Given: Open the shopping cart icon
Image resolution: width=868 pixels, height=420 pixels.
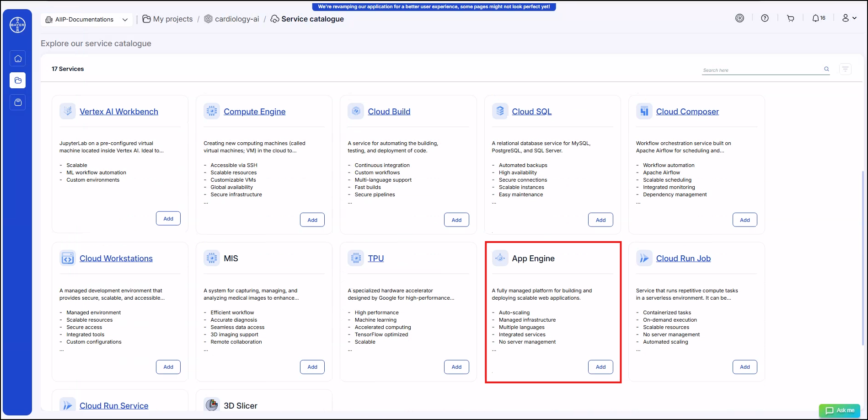Looking at the screenshot, I should click(x=790, y=18).
